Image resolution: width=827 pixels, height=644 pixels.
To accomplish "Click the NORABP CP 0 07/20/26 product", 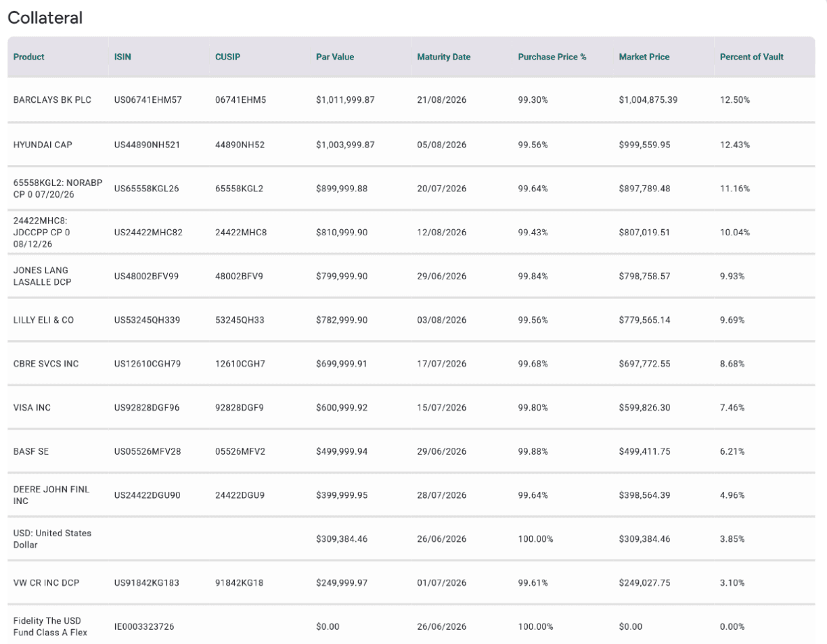I will (58, 189).
